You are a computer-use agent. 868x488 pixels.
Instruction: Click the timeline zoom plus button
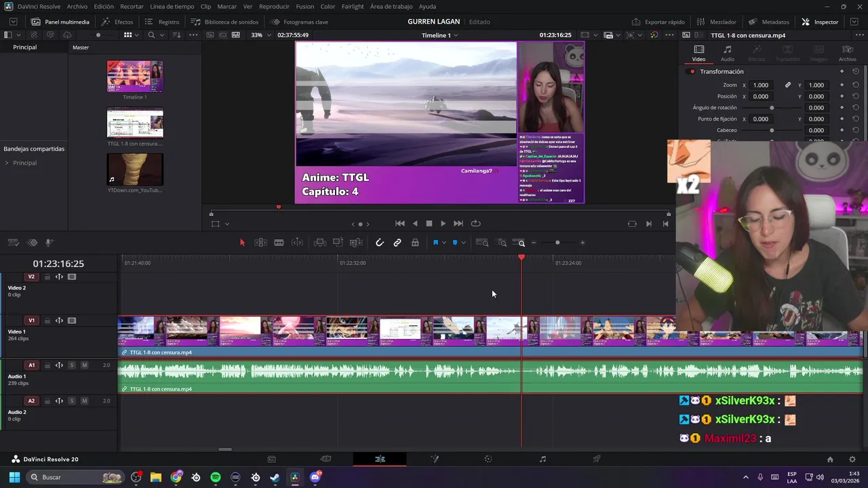click(583, 243)
